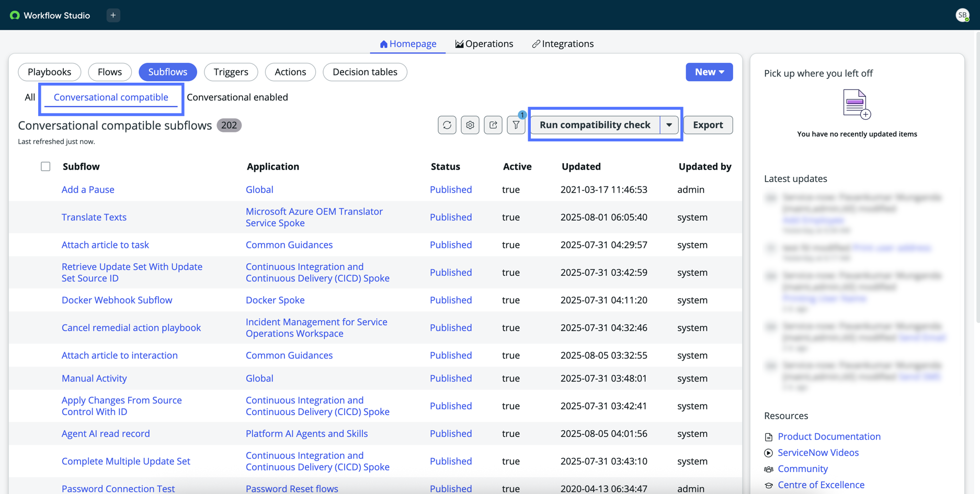The height and width of the screenshot is (494, 980).
Task: Open Complete Multiple Update Set subflow
Action: (126, 462)
